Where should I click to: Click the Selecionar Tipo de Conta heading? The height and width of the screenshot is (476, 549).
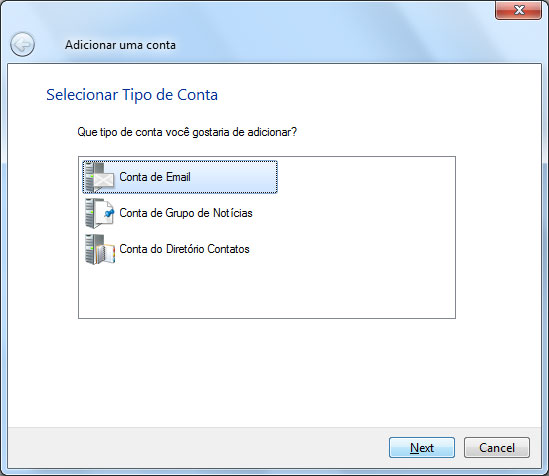(132, 95)
